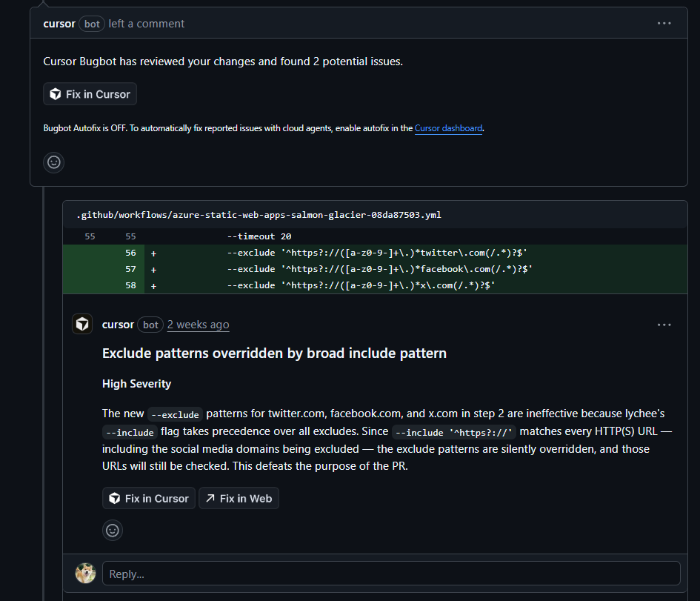This screenshot has width=700, height=601.
Task: Click your user avatar beside Reply box
Action: coord(85,573)
